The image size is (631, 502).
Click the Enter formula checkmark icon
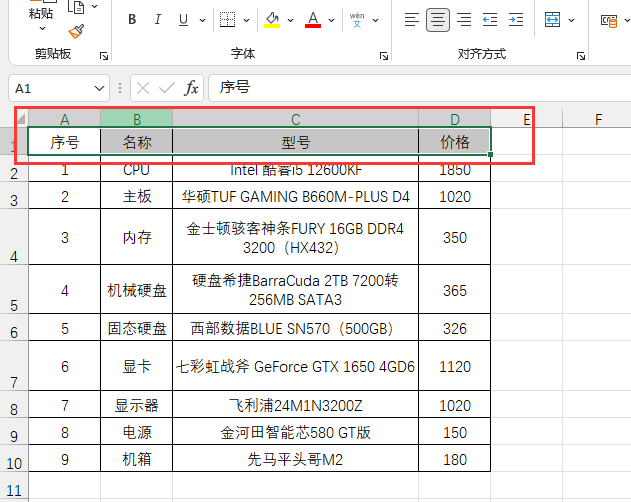(167, 88)
